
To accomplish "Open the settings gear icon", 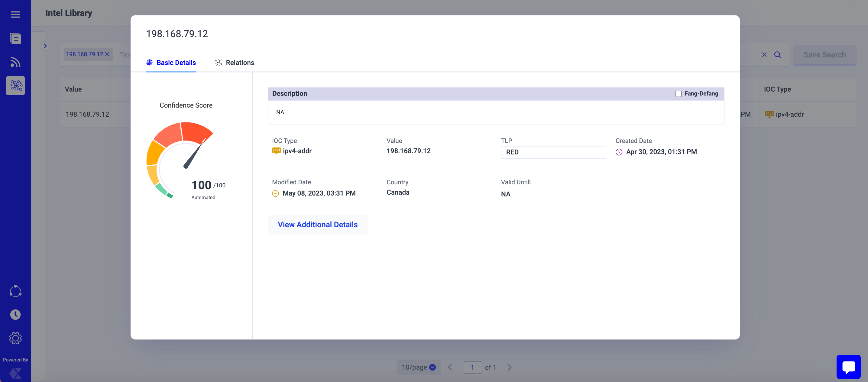I will (15, 338).
